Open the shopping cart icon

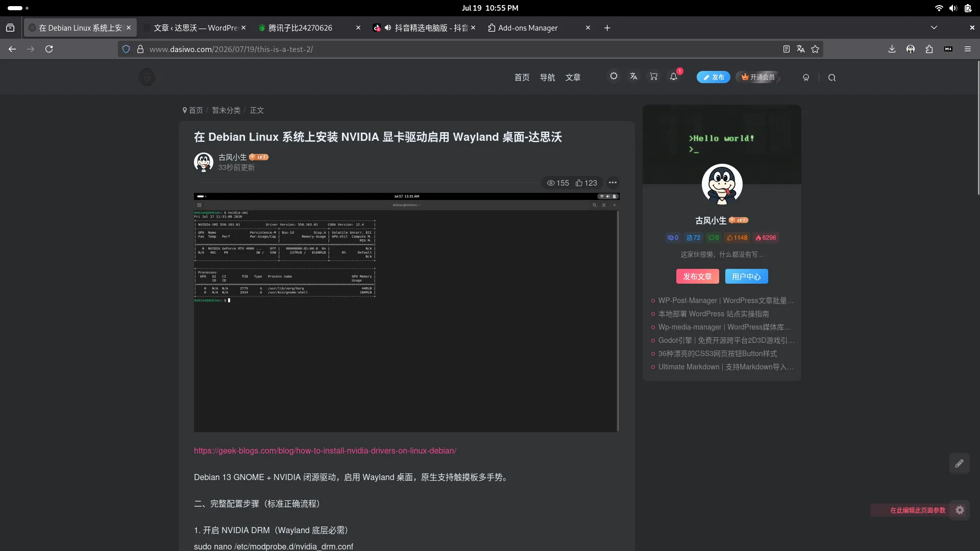point(653,76)
